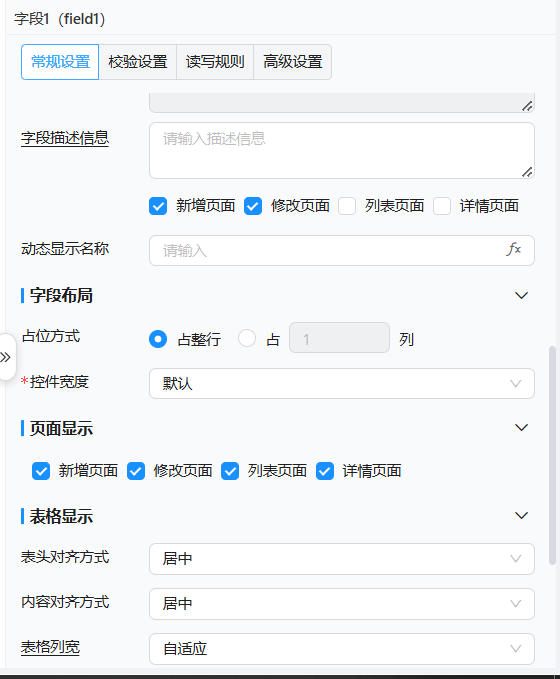Open the 控件宽度 dropdown
This screenshot has width=560, height=679.
pos(342,383)
